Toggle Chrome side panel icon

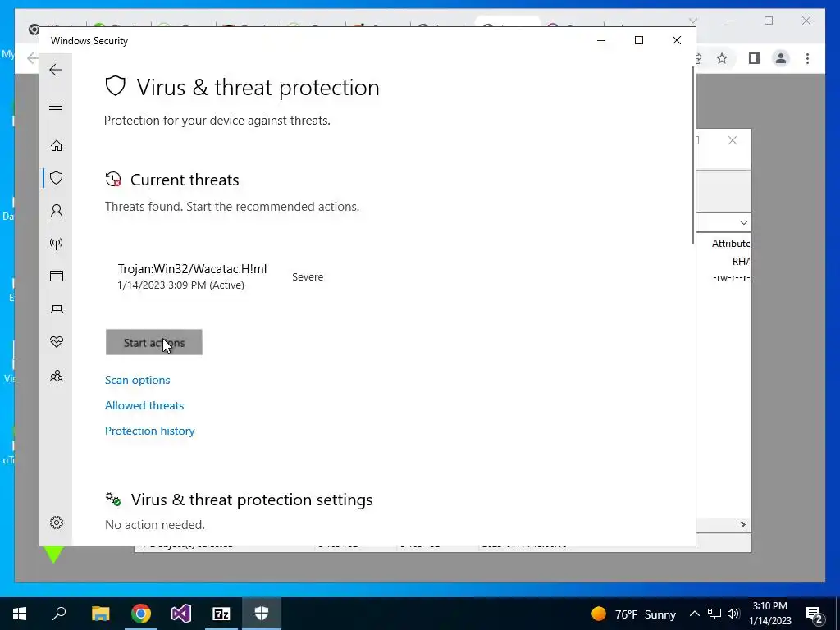(755, 58)
